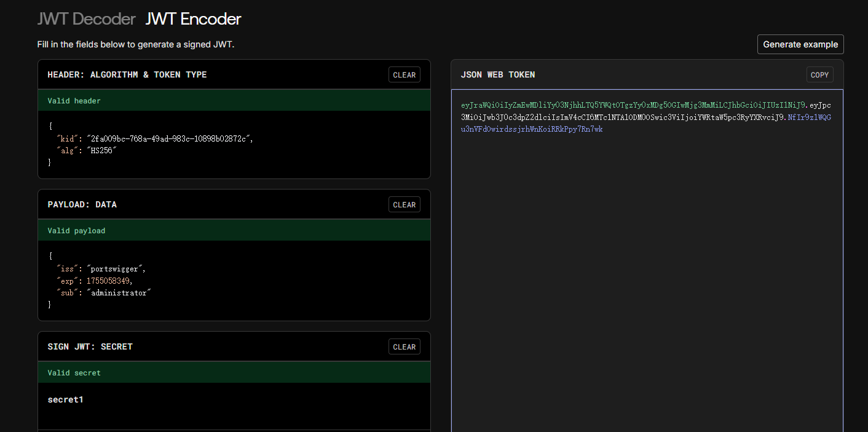The image size is (868, 432).
Task: Clear the payload data field
Action: [404, 204]
